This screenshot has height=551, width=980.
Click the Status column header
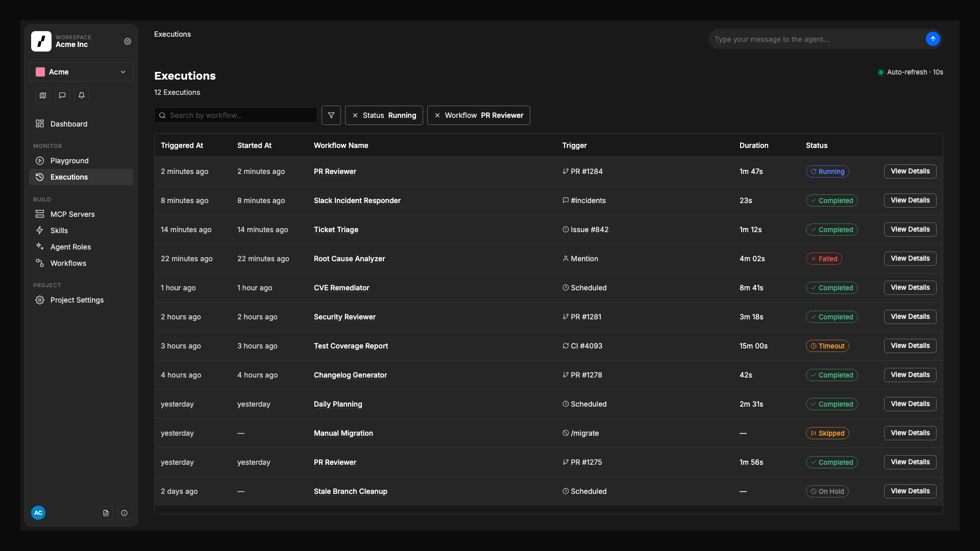click(817, 145)
